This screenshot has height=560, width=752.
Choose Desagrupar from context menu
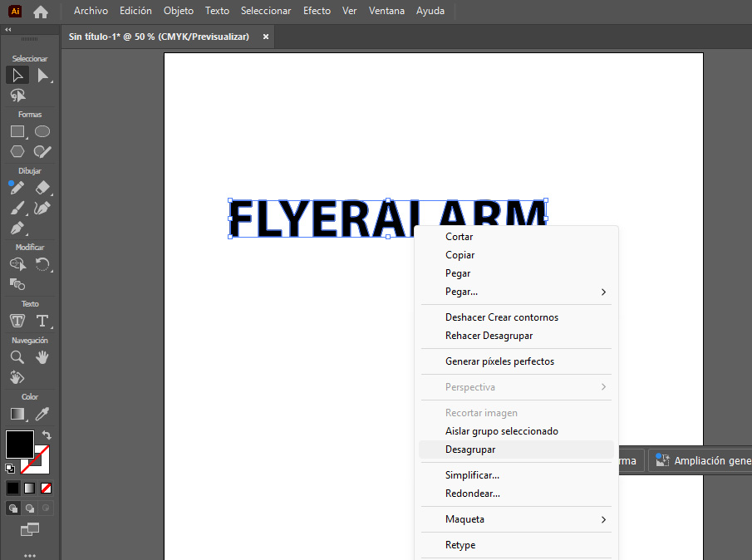tap(470, 449)
